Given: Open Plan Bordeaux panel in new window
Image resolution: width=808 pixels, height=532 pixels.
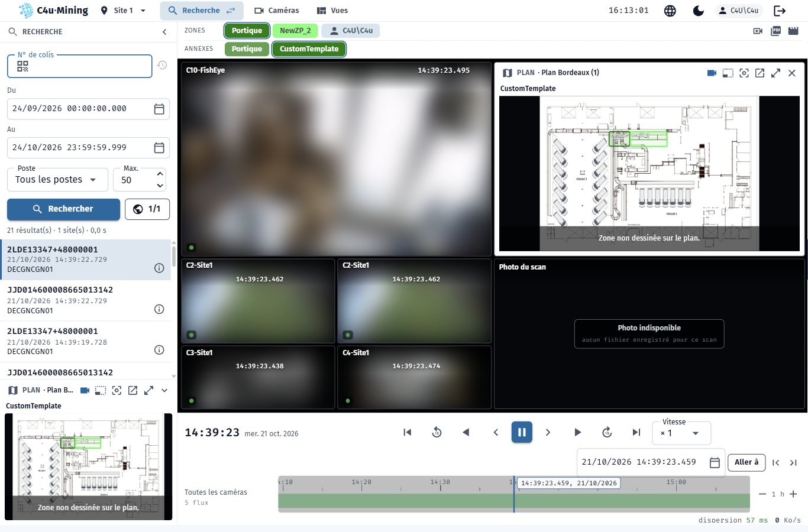Looking at the screenshot, I should tap(760, 73).
